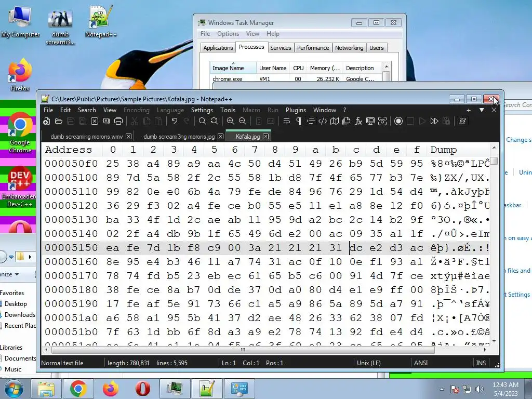Switch to dumb screaming morons.wmv tab
Viewport: 532px width, 399px height.
coord(87,137)
